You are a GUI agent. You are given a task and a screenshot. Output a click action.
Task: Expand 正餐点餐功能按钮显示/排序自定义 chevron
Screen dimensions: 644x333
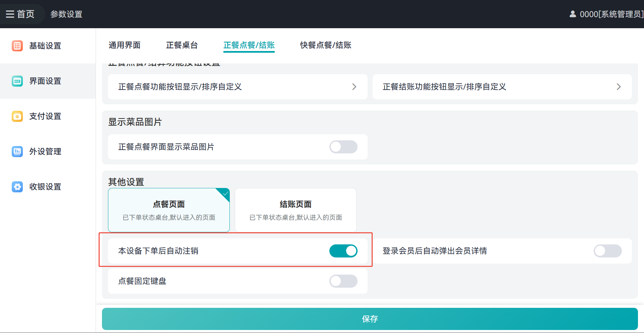pyautogui.click(x=354, y=87)
